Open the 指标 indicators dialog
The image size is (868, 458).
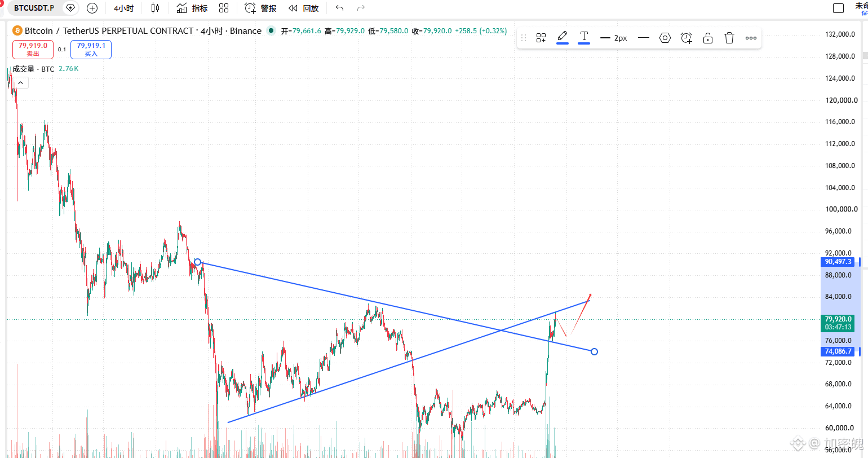pyautogui.click(x=192, y=8)
